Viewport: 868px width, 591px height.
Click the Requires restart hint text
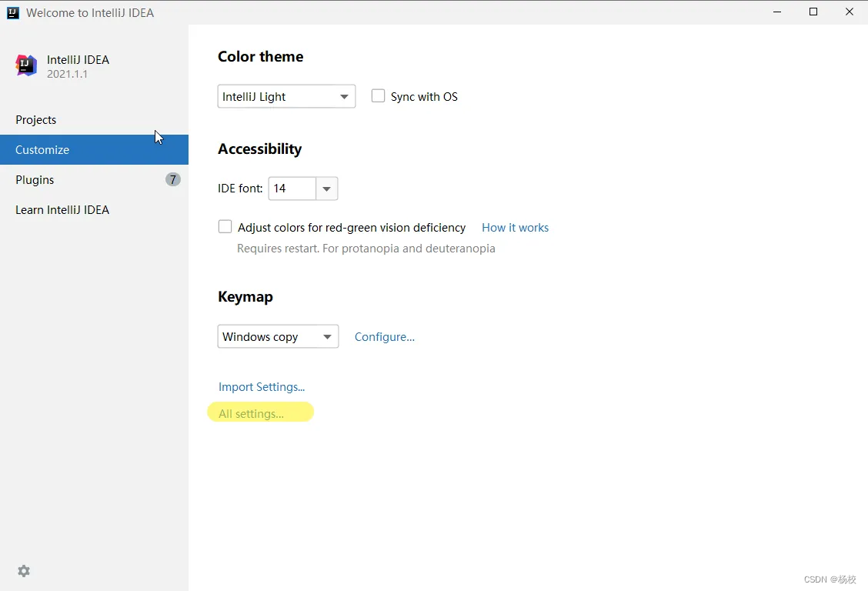(x=366, y=249)
